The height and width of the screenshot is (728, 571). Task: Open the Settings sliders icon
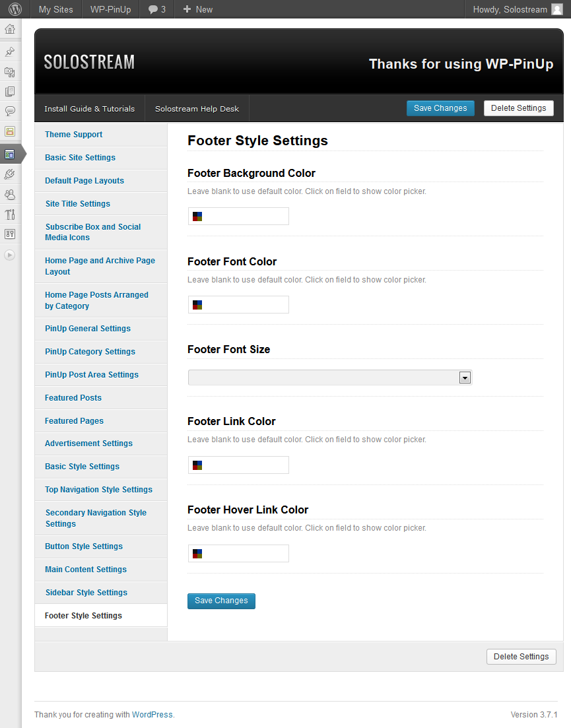10,234
